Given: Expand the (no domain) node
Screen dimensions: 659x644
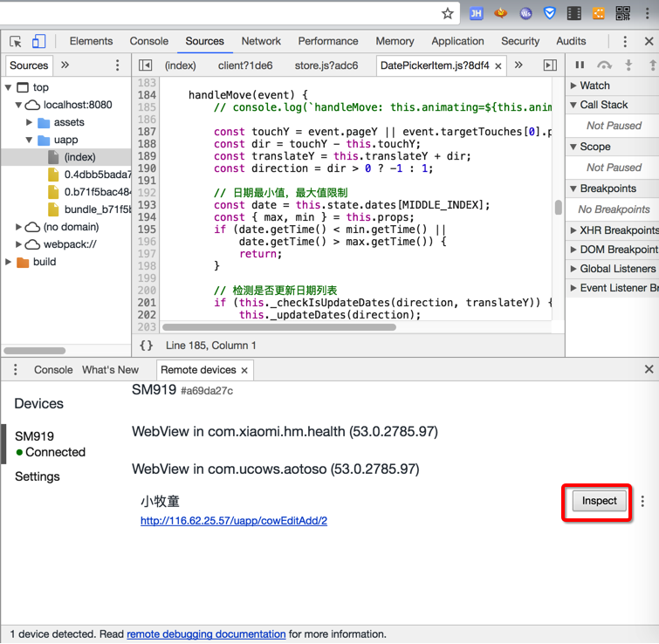Looking at the screenshot, I should pyautogui.click(x=18, y=227).
